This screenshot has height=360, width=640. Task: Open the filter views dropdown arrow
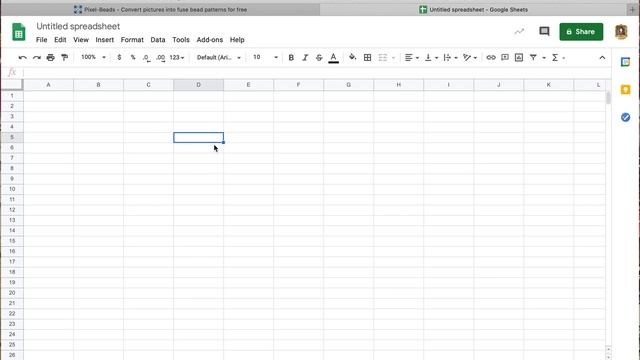click(x=544, y=58)
